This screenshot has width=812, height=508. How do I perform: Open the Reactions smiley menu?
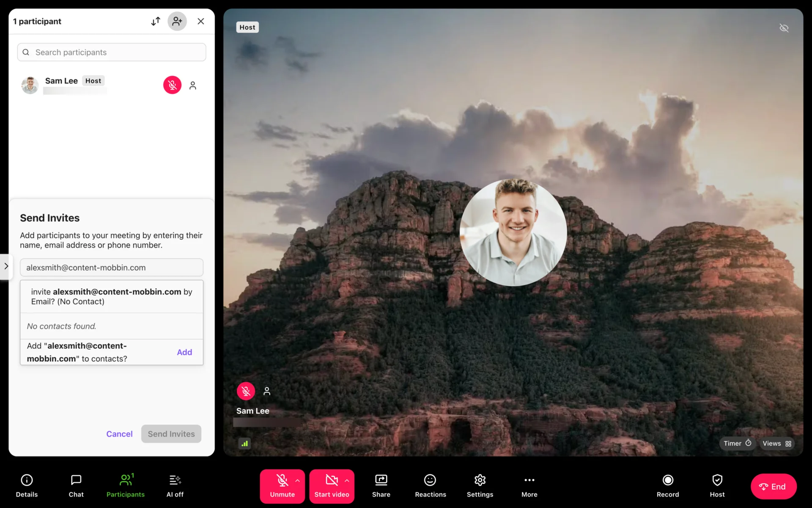[x=430, y=486]
